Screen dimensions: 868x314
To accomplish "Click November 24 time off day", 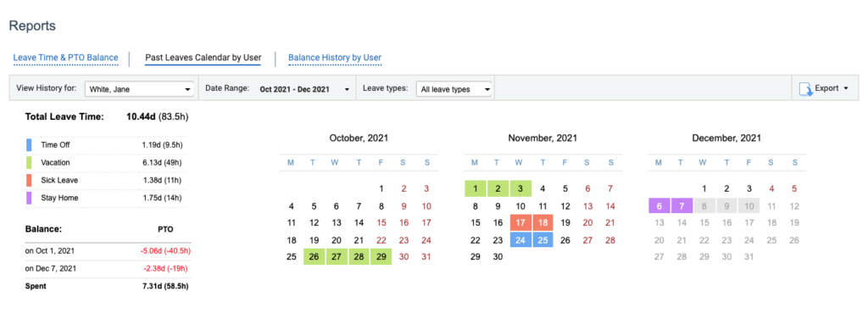I will (520, 240).
